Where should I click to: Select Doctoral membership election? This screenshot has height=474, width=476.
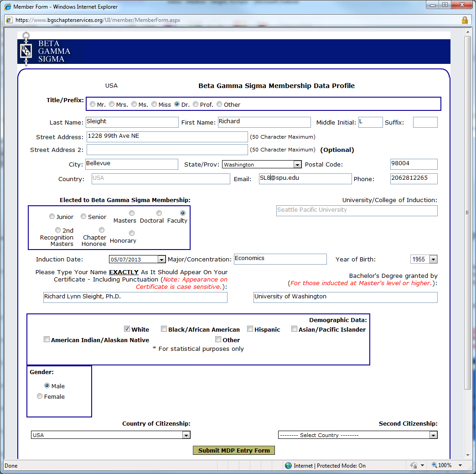[159, 213]
